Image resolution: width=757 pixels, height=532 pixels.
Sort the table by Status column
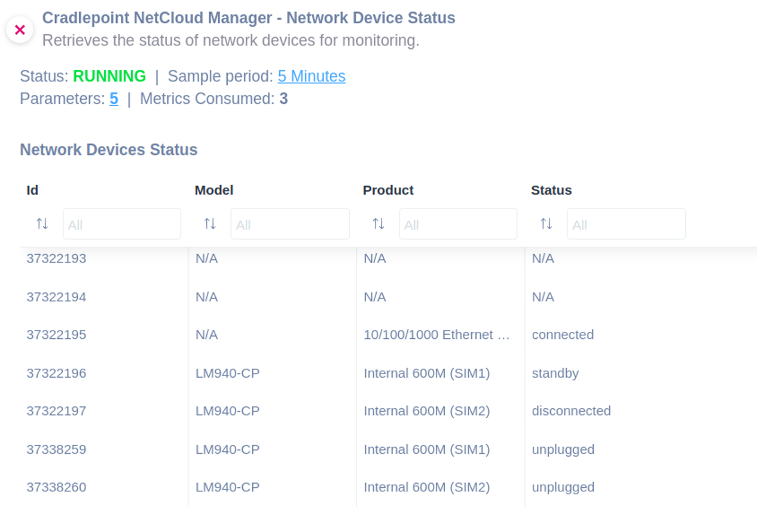point(547,224)
